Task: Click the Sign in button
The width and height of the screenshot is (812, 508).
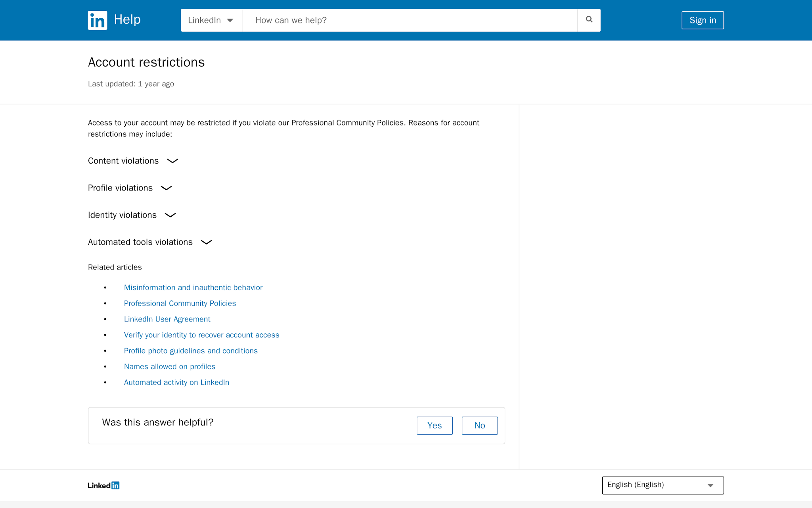Action: click(703, 20)
